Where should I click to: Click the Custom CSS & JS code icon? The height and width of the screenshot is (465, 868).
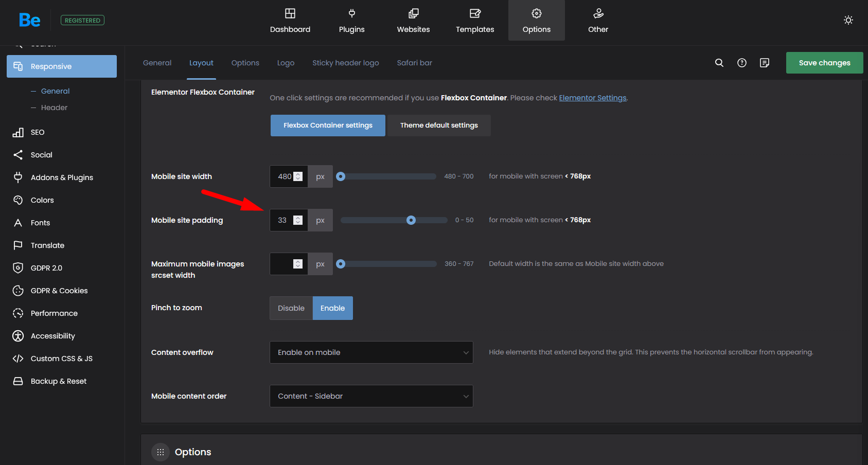click(x=18, y=359)
